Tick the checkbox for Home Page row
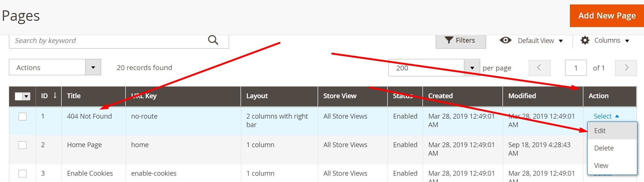Screen dimensions: 644x182 [23, 145]
